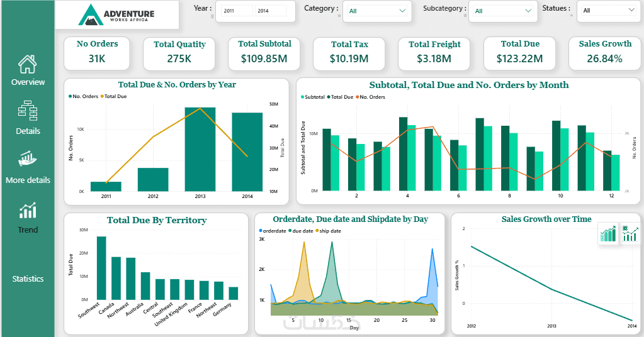Select the Northwest bar in Territory chart
This screenshot has height=337, width=644.
pyautogui.click(x=130, y=279)
